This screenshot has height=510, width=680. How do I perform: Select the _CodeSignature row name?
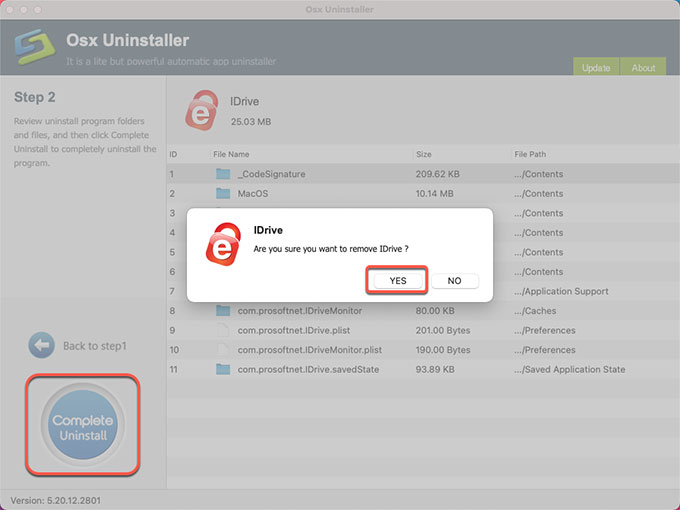[271, 174]
